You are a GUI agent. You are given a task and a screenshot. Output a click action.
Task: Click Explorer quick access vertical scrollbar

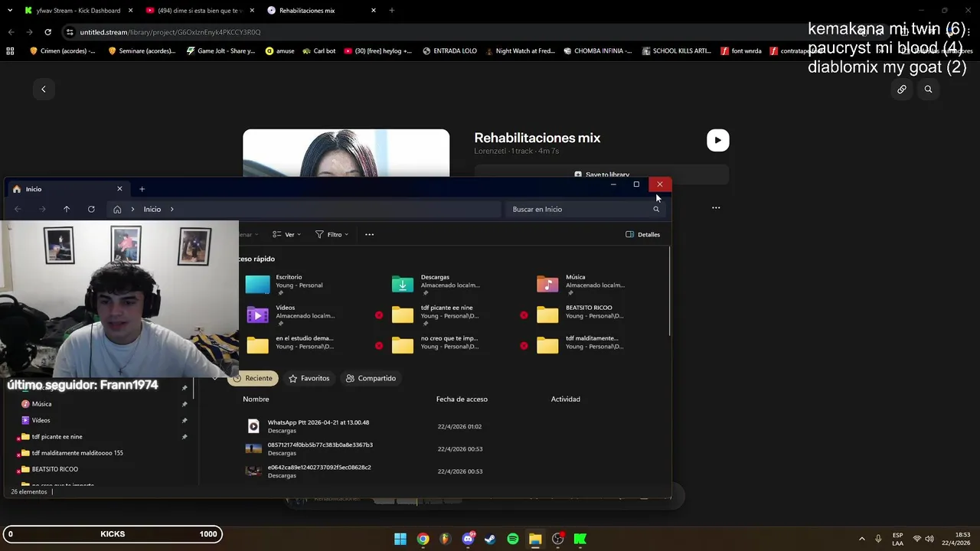(x=669, y=291)
